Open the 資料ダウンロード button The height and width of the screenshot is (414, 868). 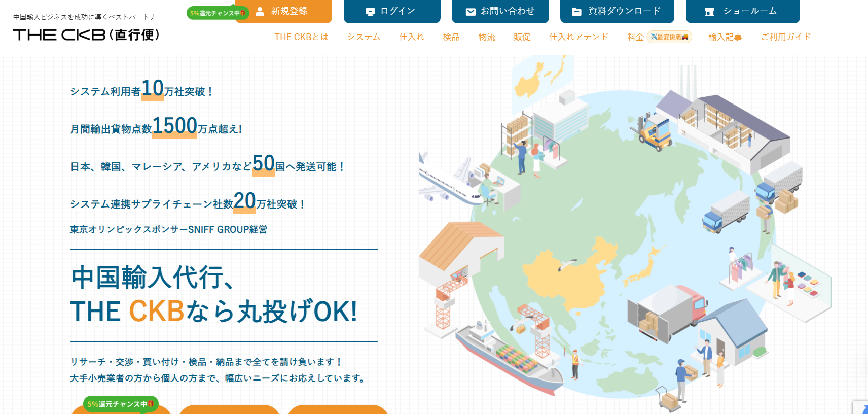(617, 11)
